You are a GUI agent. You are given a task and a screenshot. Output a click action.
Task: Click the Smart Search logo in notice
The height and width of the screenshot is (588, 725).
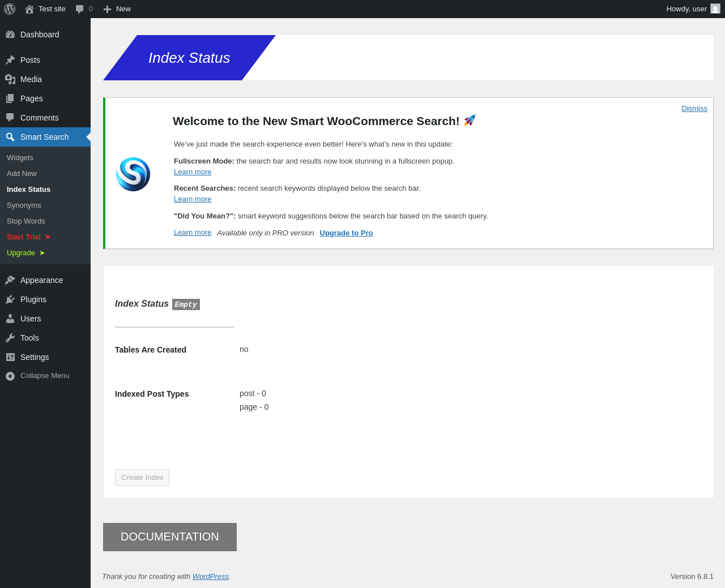[133, 174]
